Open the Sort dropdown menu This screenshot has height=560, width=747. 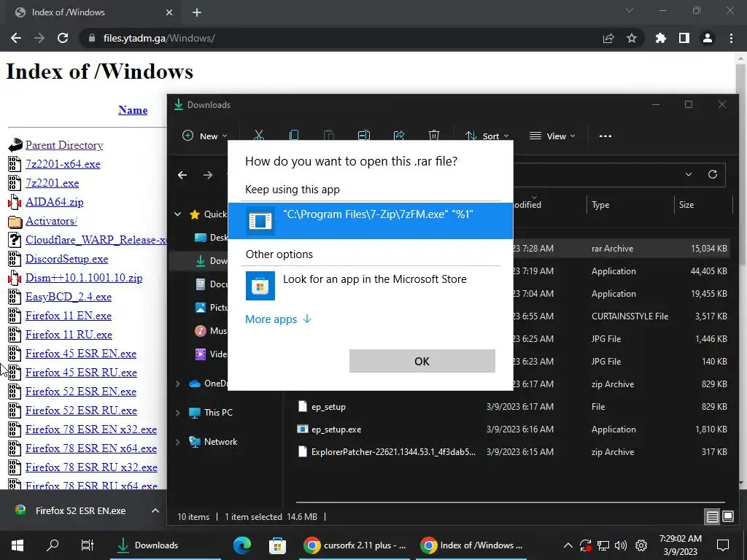click(x=487, y=136)
